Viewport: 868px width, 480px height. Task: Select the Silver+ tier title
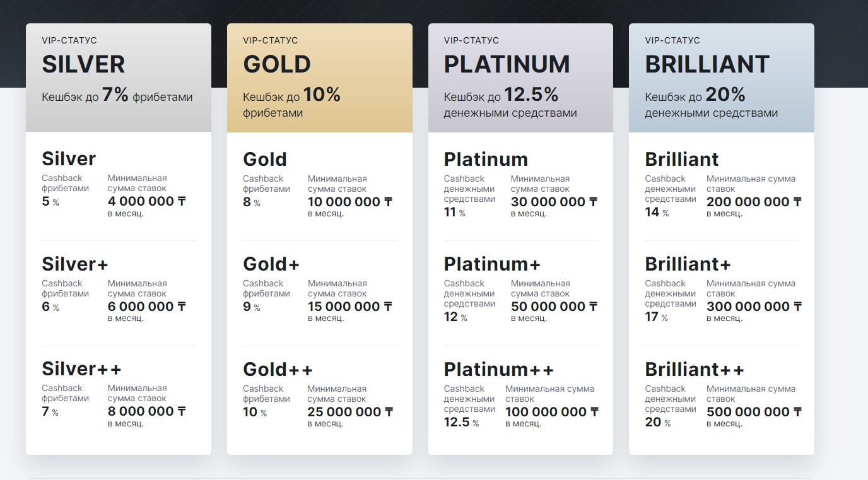click(75, 264)
